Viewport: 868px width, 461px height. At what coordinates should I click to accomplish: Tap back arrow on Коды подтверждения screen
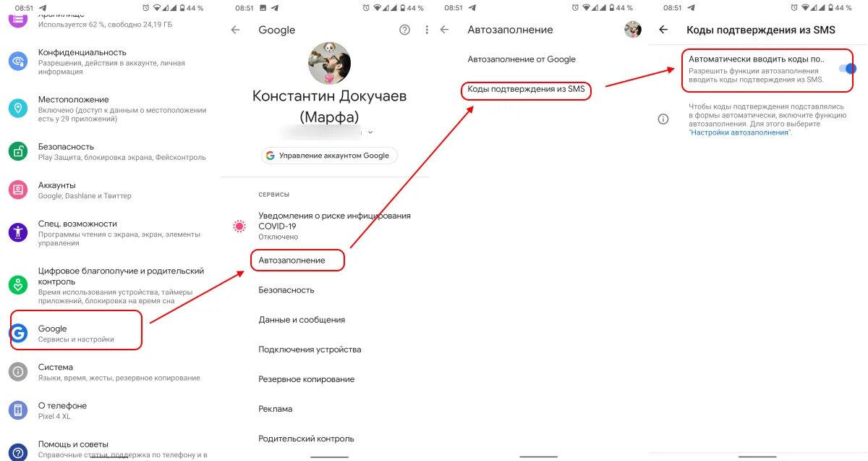click(x=663, y=30)
